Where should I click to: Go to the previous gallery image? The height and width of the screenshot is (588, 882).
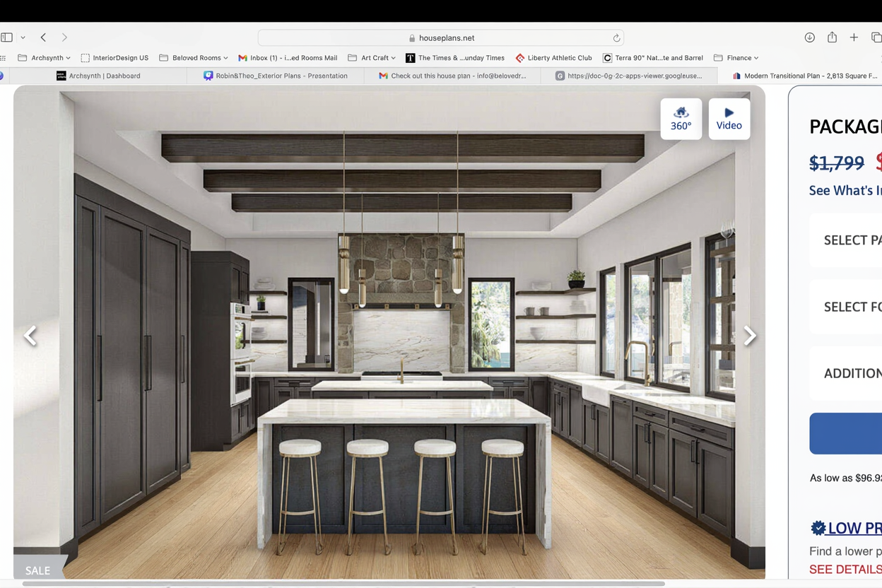[30, 336]
